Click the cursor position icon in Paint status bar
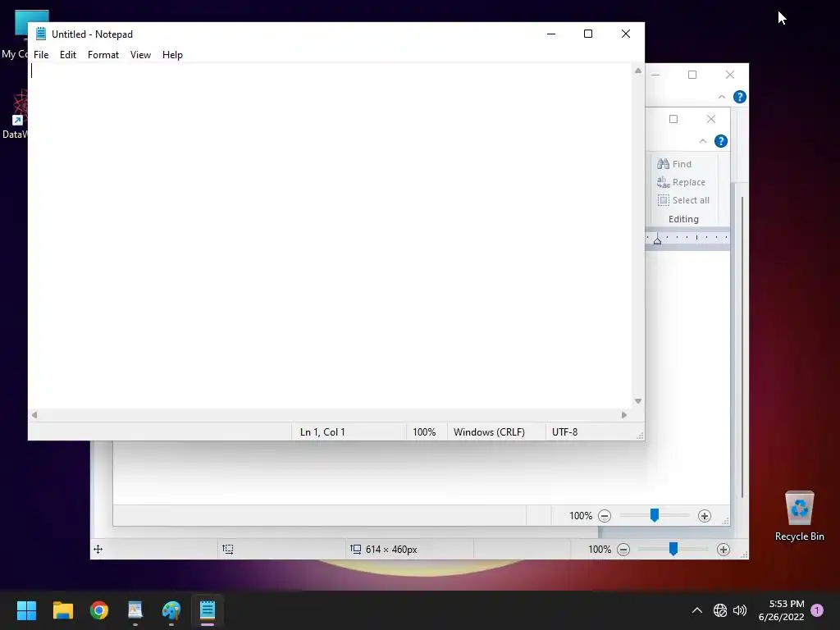Viewport: 840px width, 630px height. click(98, 549)
